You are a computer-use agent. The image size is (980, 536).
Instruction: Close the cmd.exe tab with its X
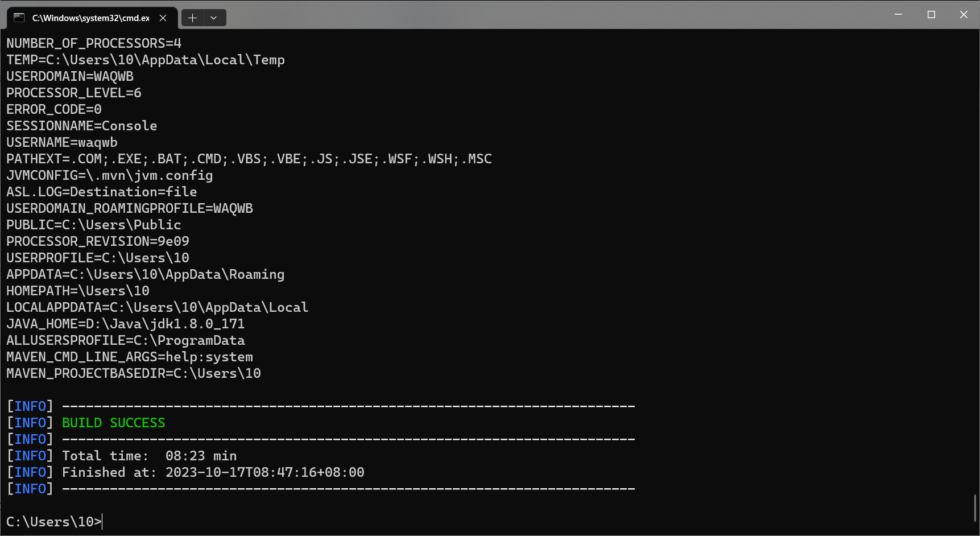[163, 18]
